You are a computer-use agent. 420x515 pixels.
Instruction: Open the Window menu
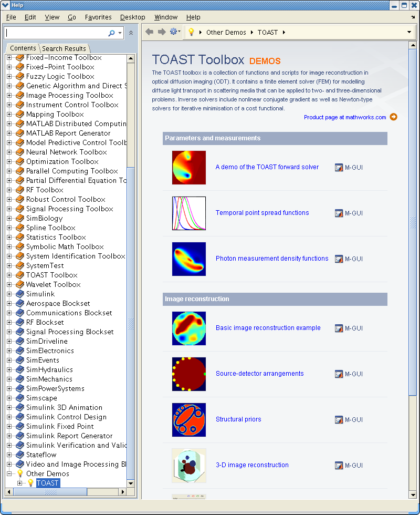(166, 17)
